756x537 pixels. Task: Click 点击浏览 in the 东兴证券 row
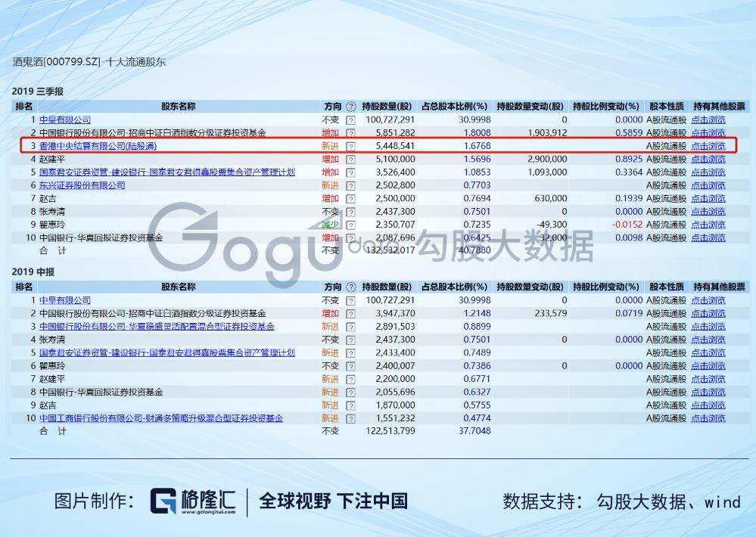[x=708, y=185]
